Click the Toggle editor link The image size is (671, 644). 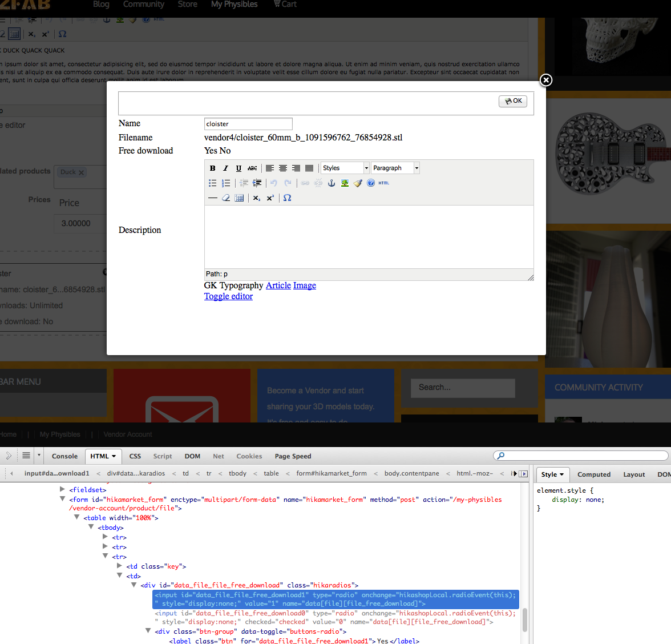tap(228, 296)
